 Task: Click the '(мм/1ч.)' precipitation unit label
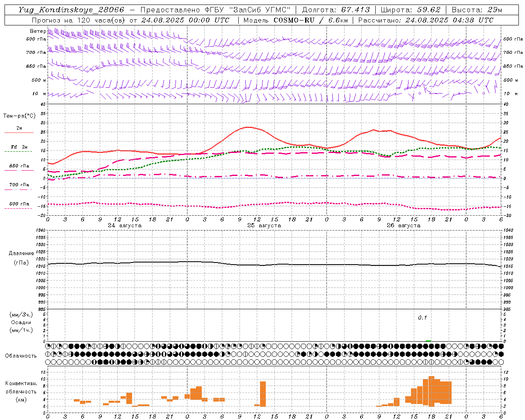[x=21, y=330]
